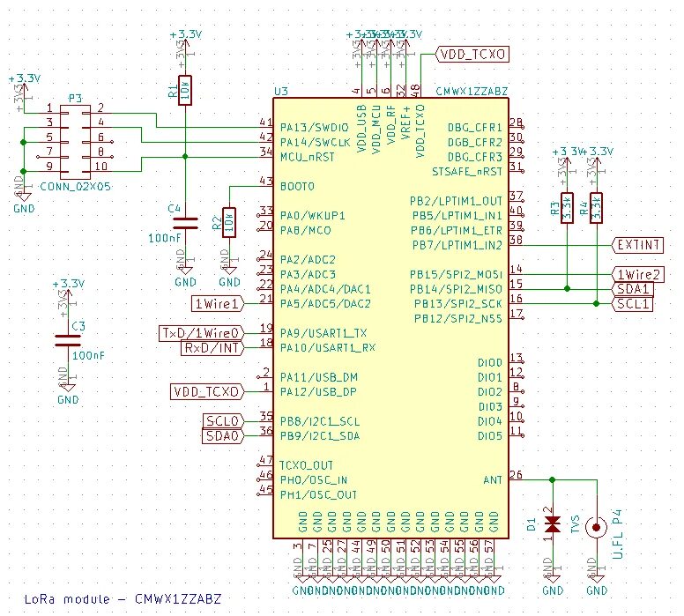Select the U.FL connector P4 symbol
Screen dimensions: 684x616
click(x=597, y=528)
